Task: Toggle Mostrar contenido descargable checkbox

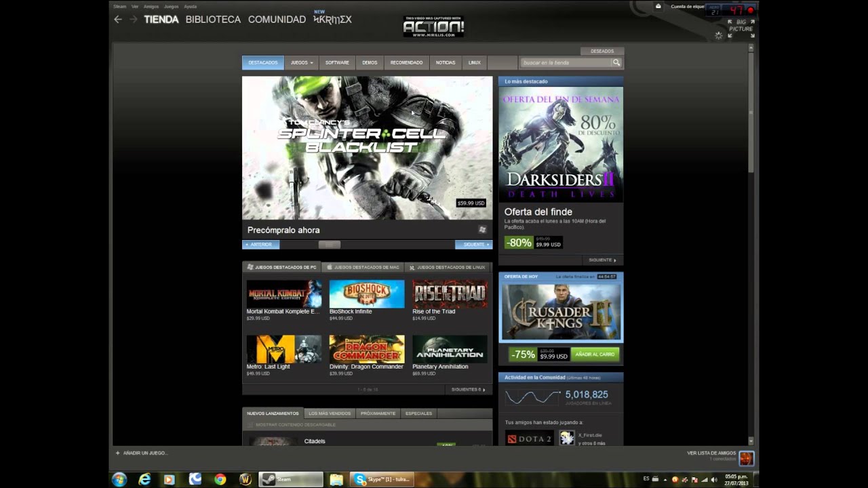Action: 250,424
